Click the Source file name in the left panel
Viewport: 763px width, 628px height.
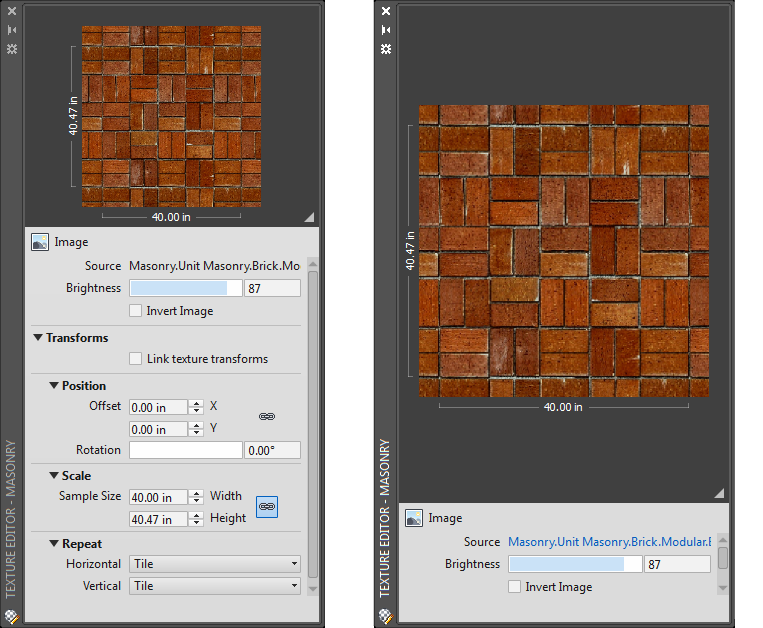pyautogui.click(x=214, y=266)
